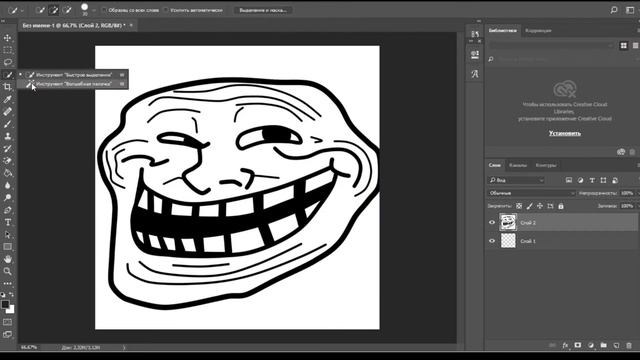Screen dimensions: 640x360
Task: Toggle lock image pixels
Action: pyautogui.click(x=529, y=206)
